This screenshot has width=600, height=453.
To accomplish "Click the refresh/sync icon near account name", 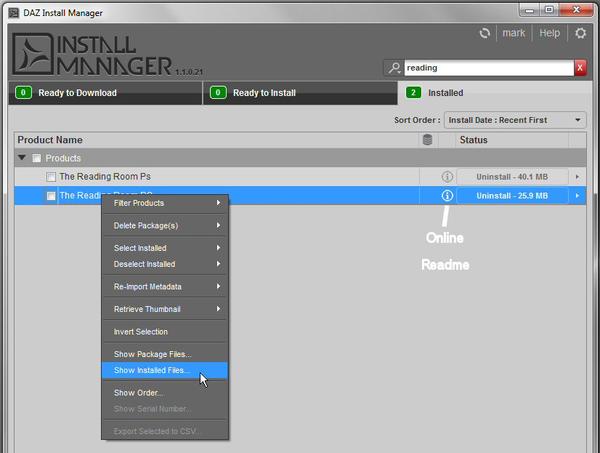I will (485, 33).
